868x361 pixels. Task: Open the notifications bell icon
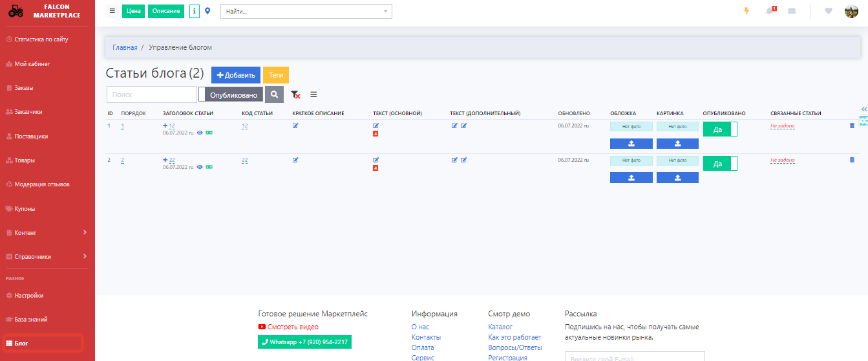[x=770, y=11]
